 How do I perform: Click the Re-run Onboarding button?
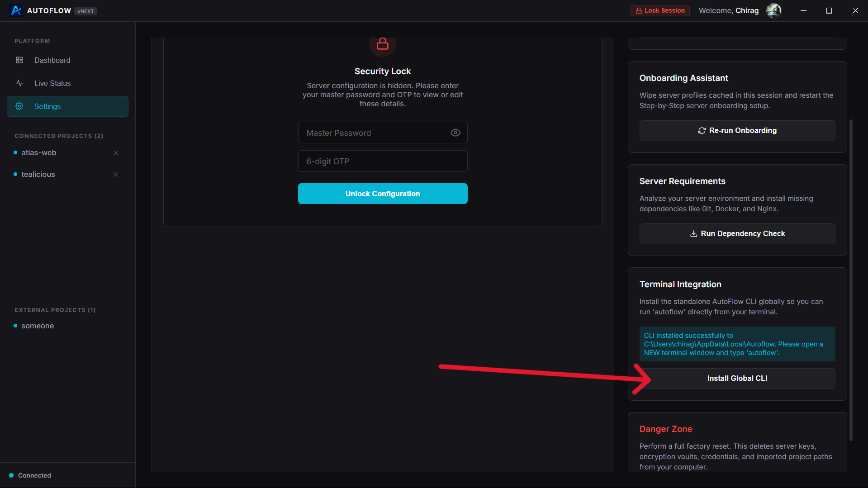(x=737, y=131)
